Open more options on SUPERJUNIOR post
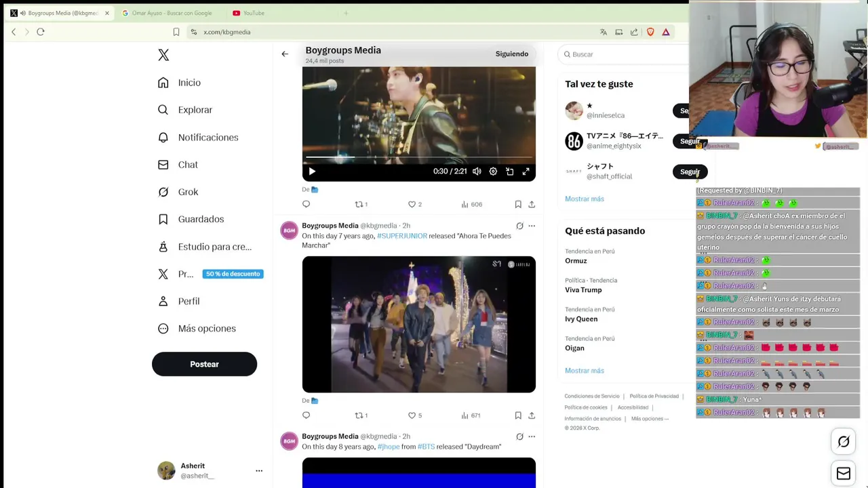This screenshot has height=488, width=868. pos(532,226)
